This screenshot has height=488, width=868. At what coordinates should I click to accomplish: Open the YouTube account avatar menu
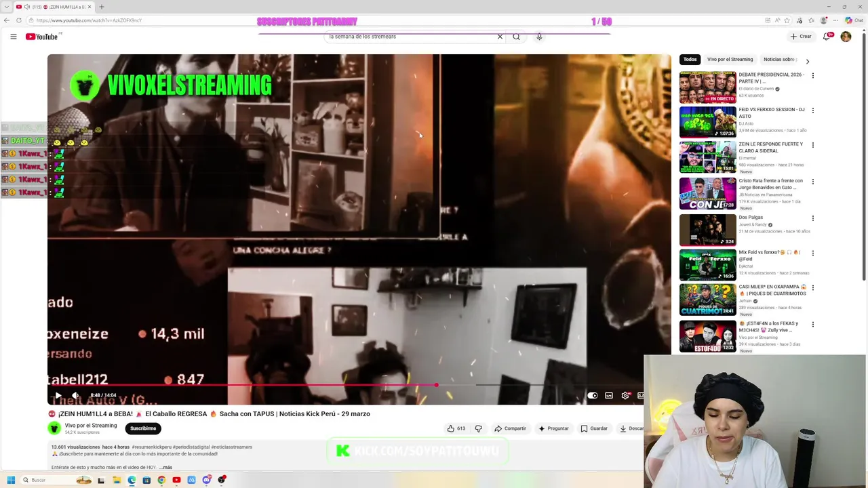pyautogui.click(x=846, y=37)
